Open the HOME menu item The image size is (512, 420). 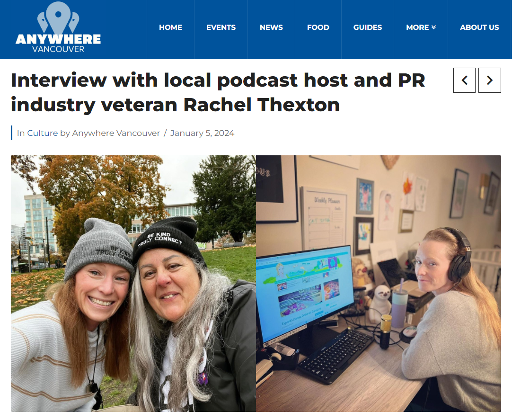tap(170, 27)
